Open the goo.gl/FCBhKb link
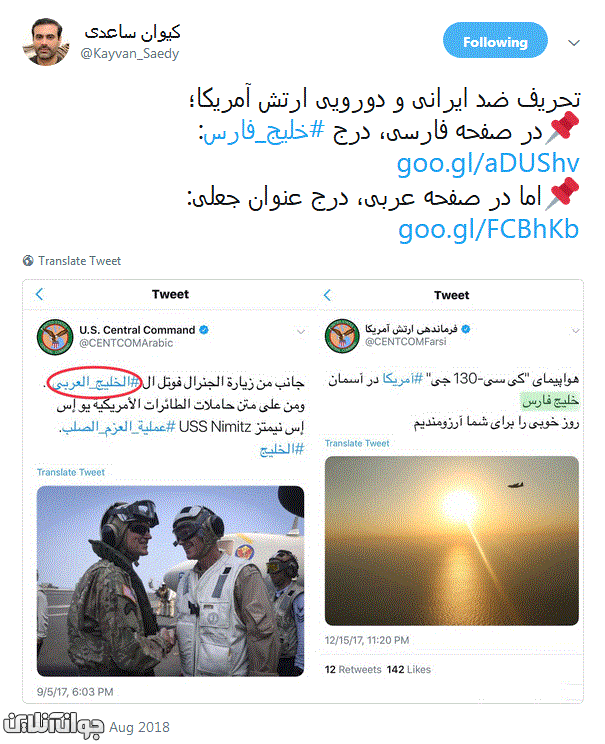605x744 pixels. (489, 229)
